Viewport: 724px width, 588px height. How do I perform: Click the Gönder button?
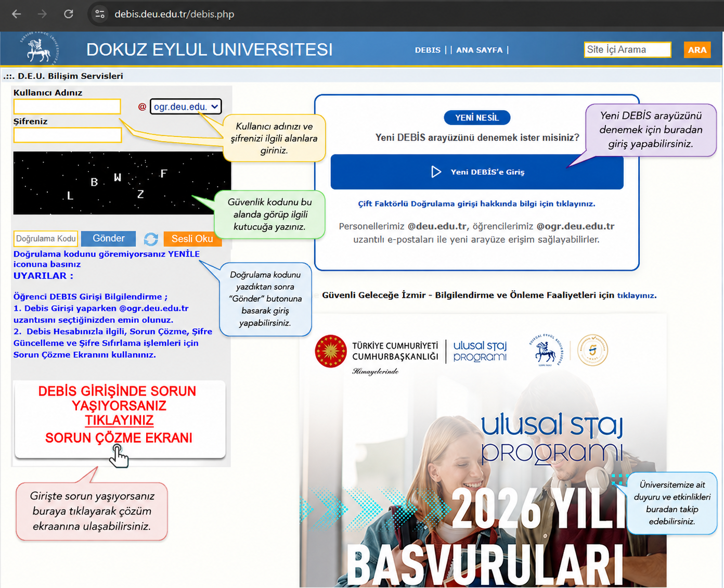coord(108,238)
